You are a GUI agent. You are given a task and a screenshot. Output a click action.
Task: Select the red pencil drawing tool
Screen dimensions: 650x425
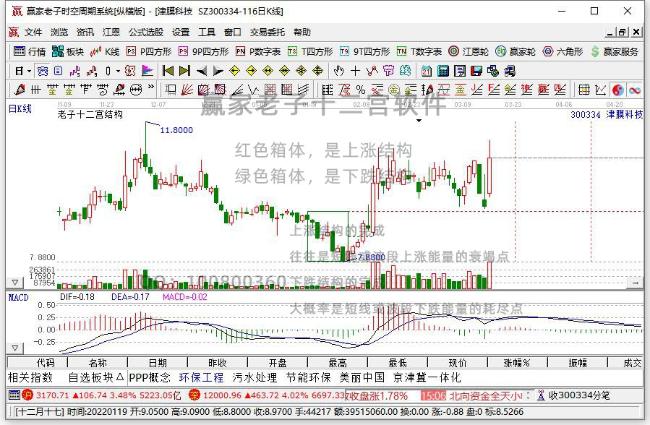pyautogui.click(x=19, y=89)
